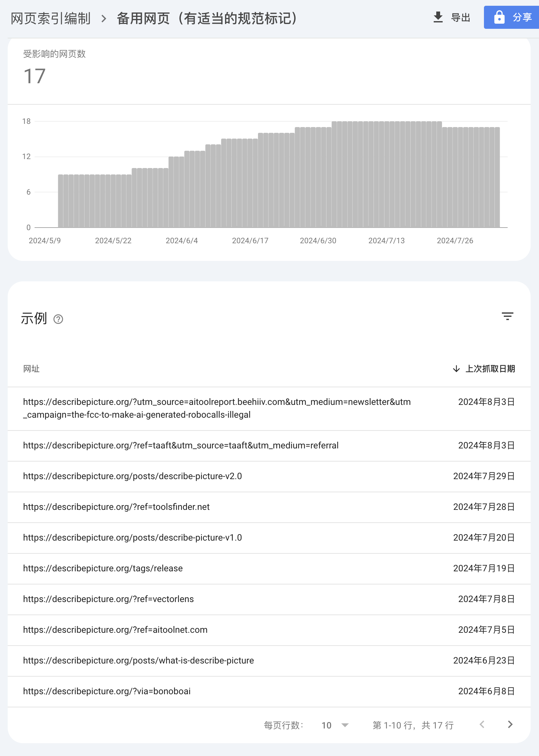This screenshot has width=539, height=756.
Task: Click the sort arrow by 上次抓取日期
Action: pos(456,369)
